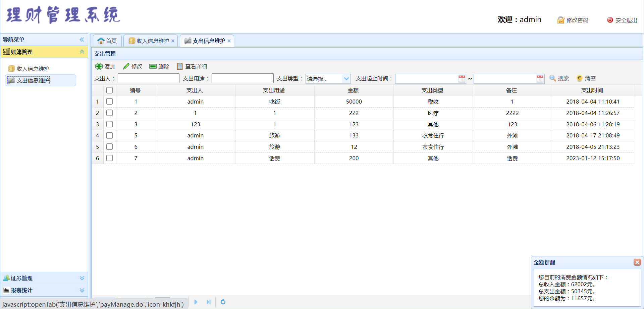Screen dimensions: 644x309
Task: Check the row with 金额 12
Action: pyautogui.click(x=109, y=147)
